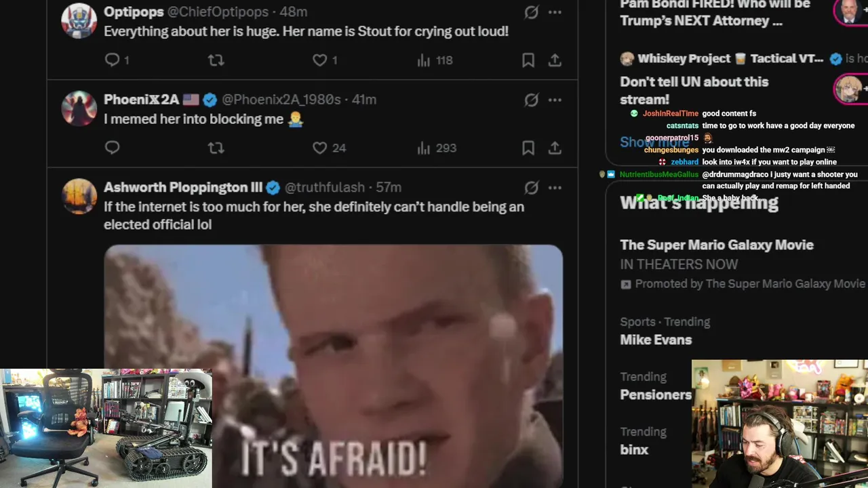The width and height of the screenshot is (868, 488).
Task: Open more options on Ashworth Ploppington tweet
Action: pos(555,187)
